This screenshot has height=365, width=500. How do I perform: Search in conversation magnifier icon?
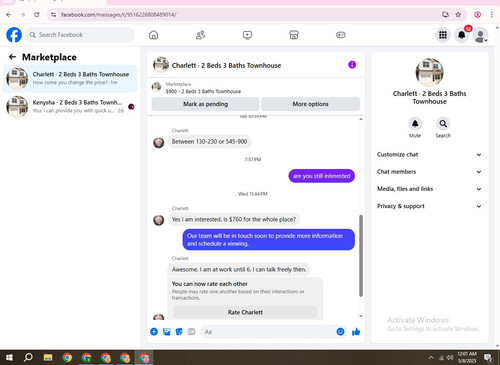(443, 124)
